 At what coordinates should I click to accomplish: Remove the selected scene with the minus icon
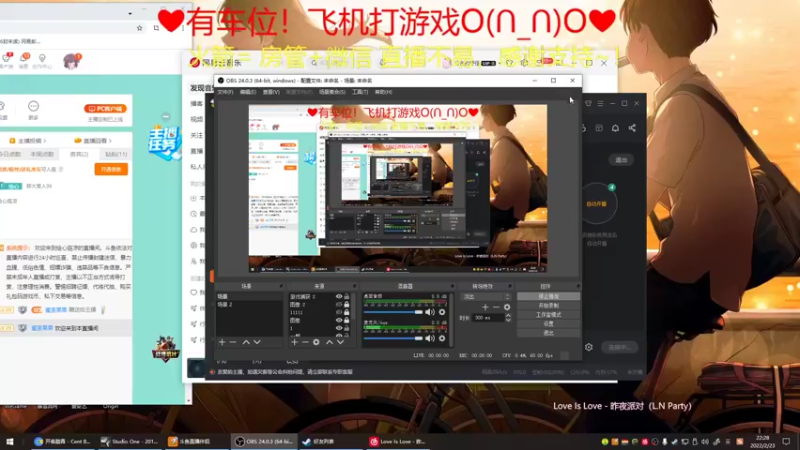233,342
